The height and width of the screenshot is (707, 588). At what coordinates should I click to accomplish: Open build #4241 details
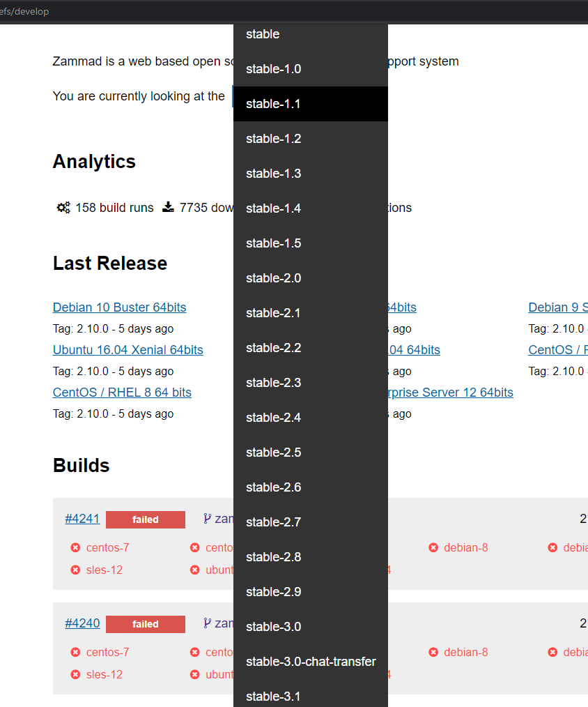(x=82, y=519)
